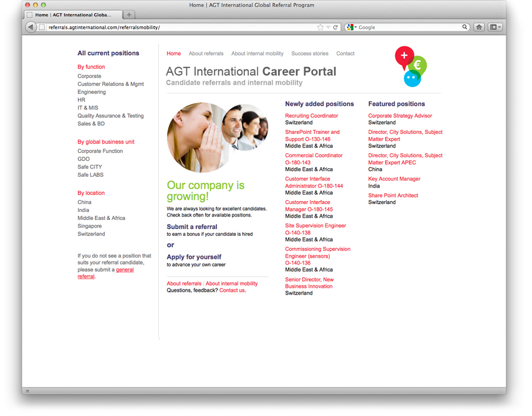Screen dimensions: 532x416
Task: Select HR function
Action: click(x=81, y=100)
